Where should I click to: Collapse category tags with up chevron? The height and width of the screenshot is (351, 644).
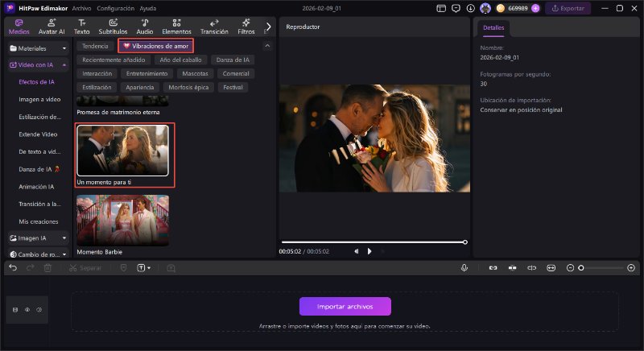point(267,46)
